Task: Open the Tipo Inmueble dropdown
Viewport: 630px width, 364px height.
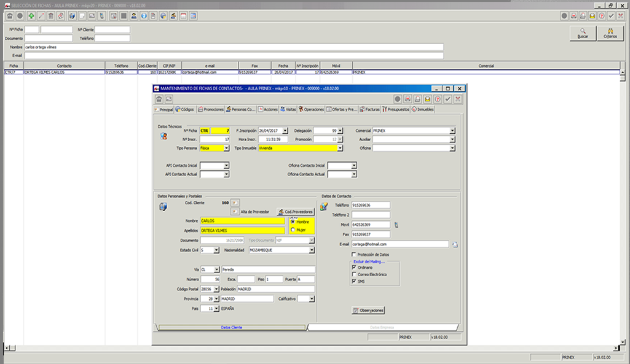Action: (341, 147)
